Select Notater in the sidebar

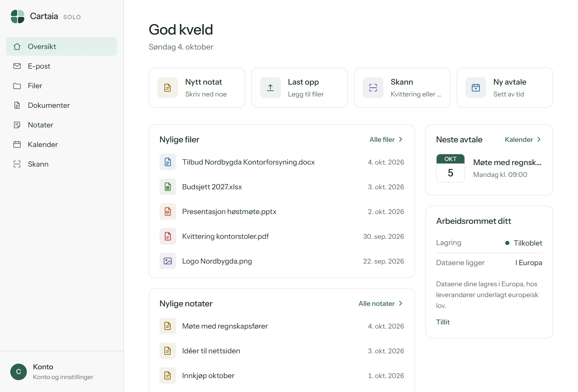62,125
